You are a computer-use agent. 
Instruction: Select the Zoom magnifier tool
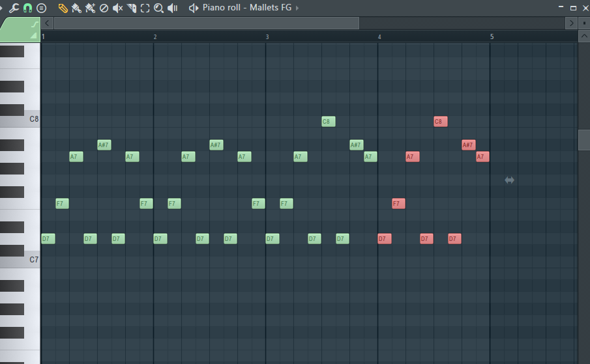(x=159, y=8)
